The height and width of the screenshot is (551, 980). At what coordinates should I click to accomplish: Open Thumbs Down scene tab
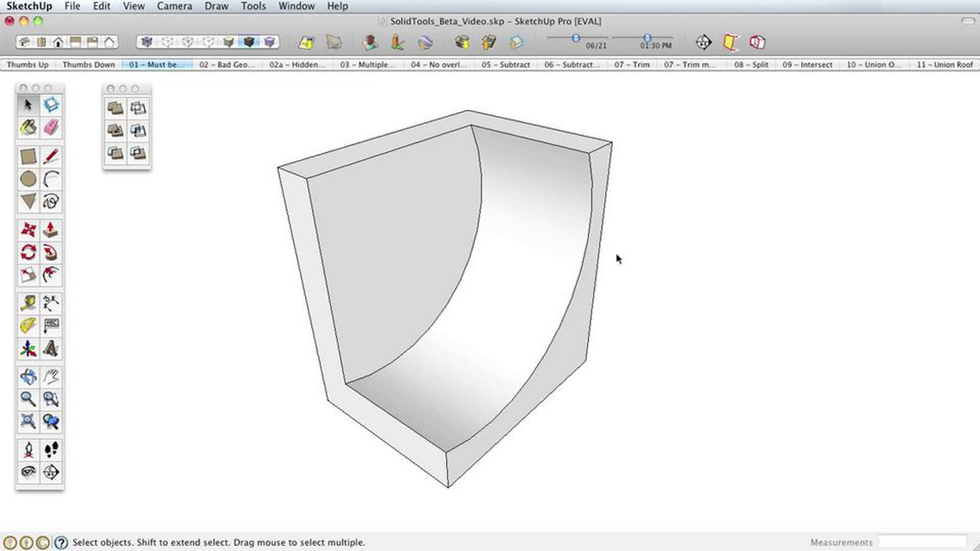[89, 64]
